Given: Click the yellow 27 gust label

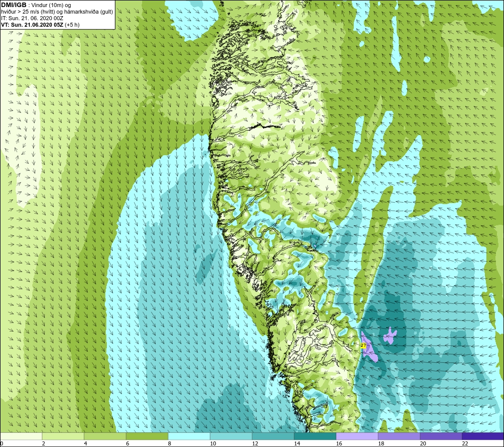Looking at the screenshot, I should click(x=363, y=345).
